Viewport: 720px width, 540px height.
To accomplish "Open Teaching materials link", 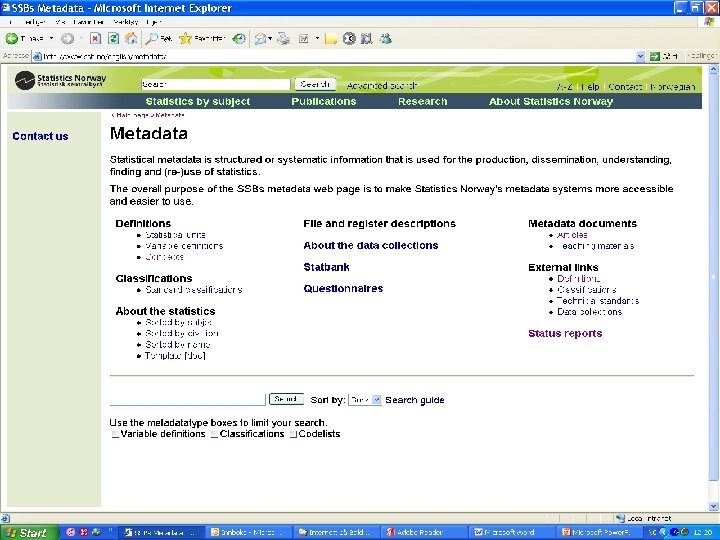I will point(596,246).
